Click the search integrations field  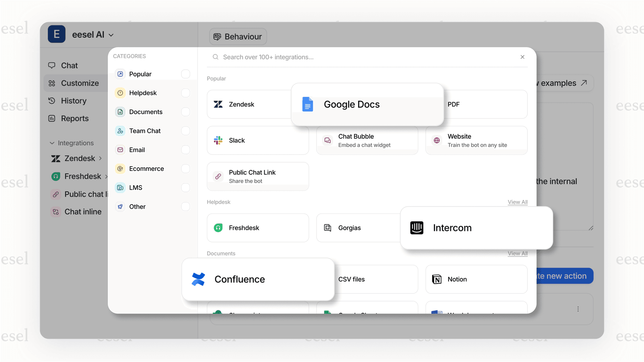368,57
